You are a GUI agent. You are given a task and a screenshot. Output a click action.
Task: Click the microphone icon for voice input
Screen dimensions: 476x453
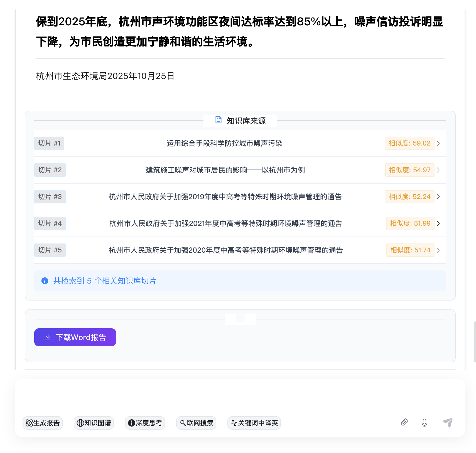[x=424, y=423]
